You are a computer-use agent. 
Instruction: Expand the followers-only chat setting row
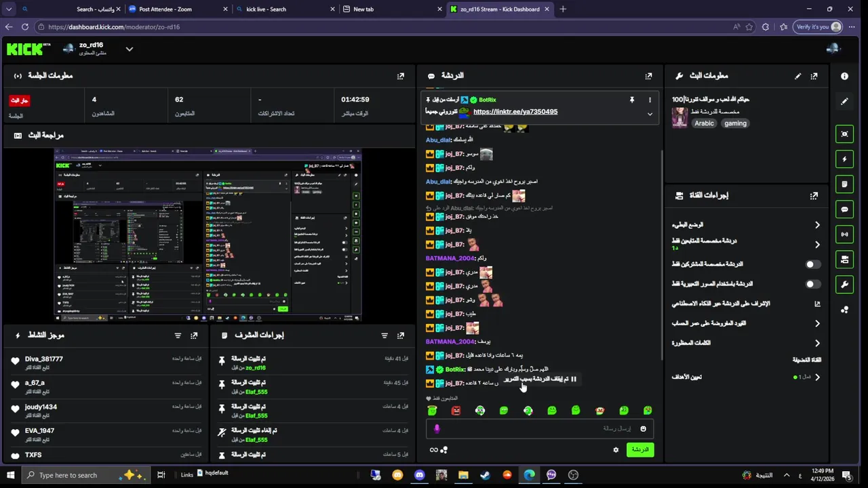click(746, 244)
